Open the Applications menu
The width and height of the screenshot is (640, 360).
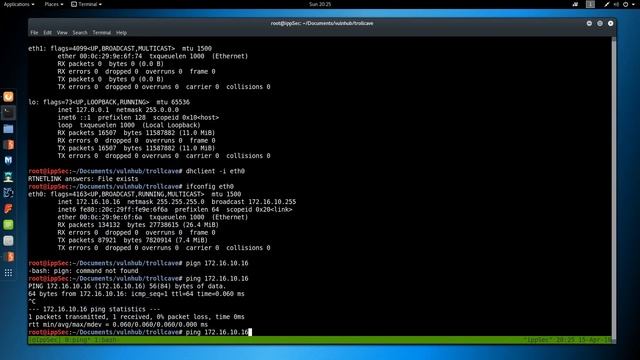tap(19, 4)
